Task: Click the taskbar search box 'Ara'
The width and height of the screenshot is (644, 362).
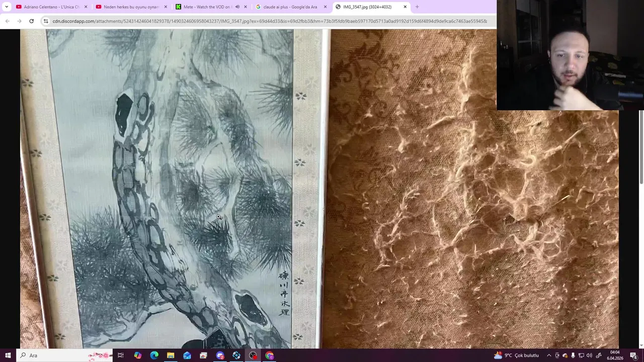Action: click(x=64, y=355)
